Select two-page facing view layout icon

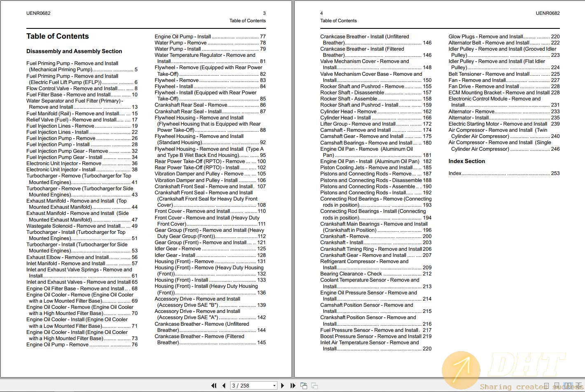568,386
